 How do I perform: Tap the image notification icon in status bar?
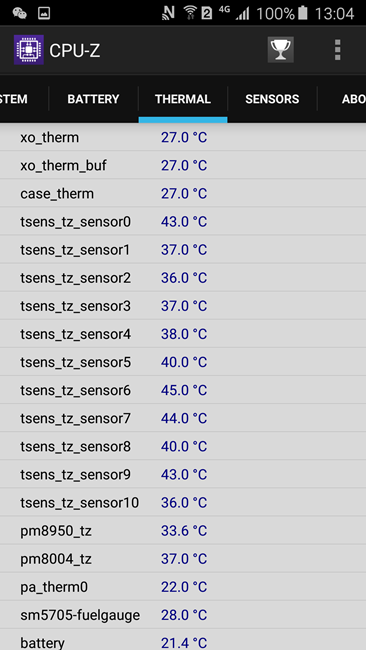tap(44, 13)
